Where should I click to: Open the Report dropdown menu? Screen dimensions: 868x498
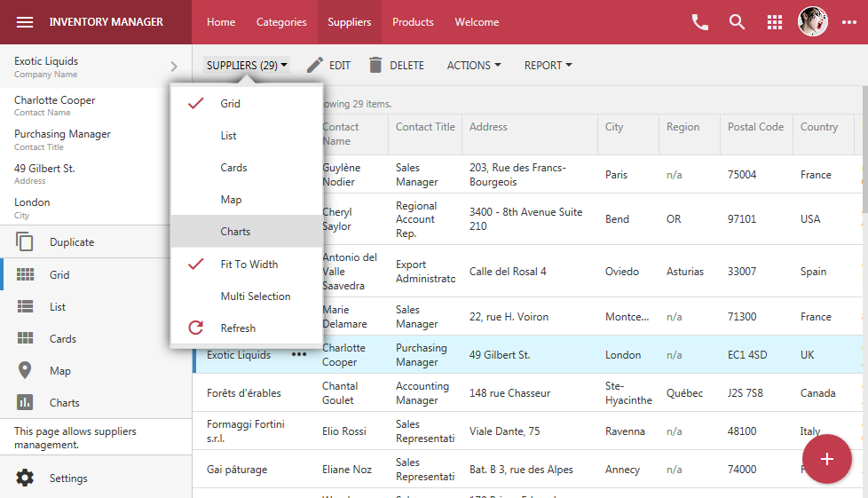(x=548, y=66)
